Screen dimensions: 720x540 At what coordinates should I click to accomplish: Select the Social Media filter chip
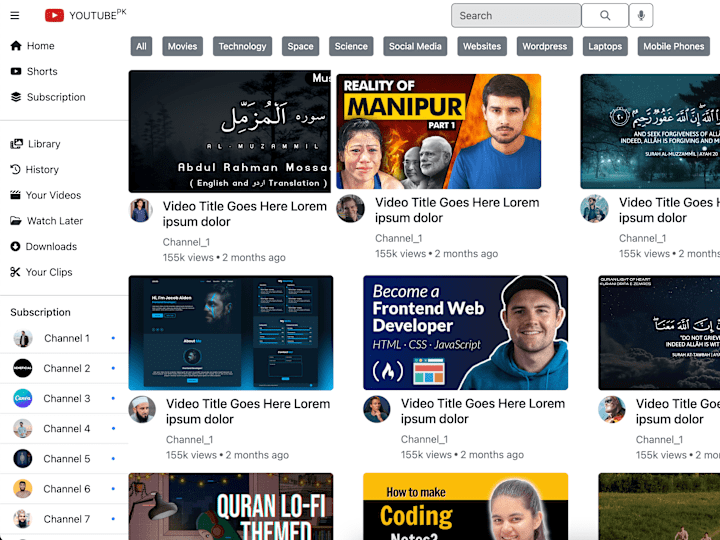pyautogui.click(x=415, y=46)
